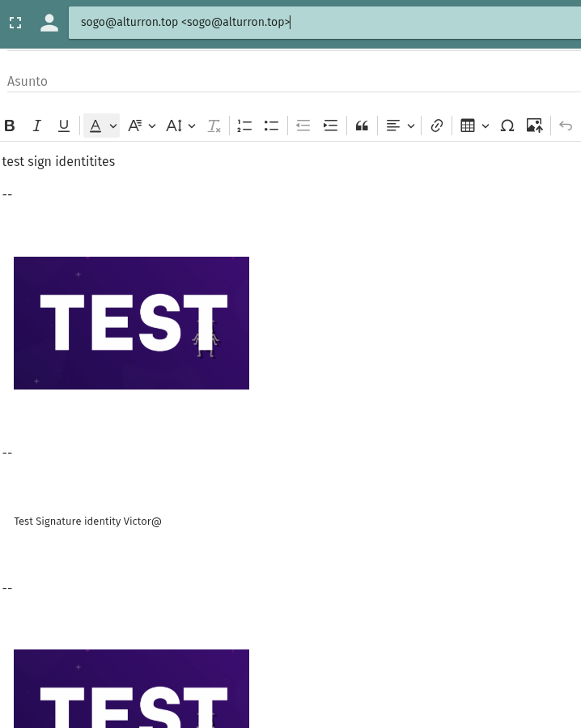Screen dimensions: 581x728
Task: Toggle italic text style
Action: 36,126
